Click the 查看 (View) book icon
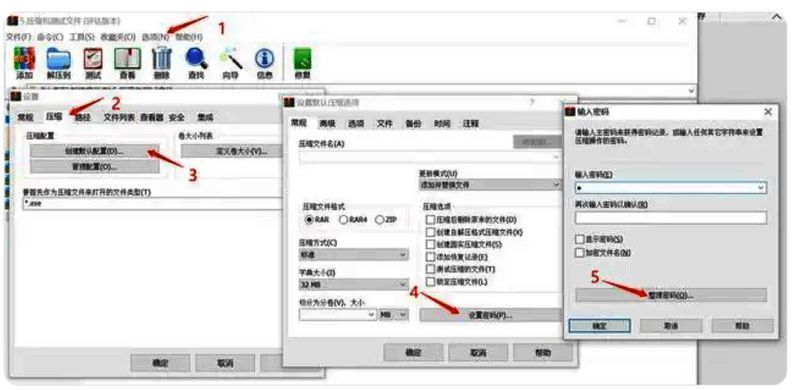 coord(127,63)
